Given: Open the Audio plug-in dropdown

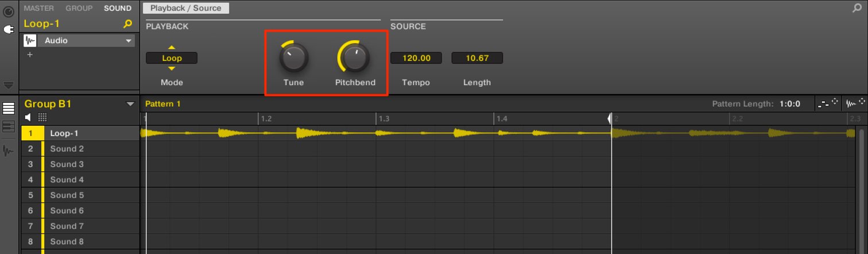Looking at the screenshot, I should coord(129,41).
